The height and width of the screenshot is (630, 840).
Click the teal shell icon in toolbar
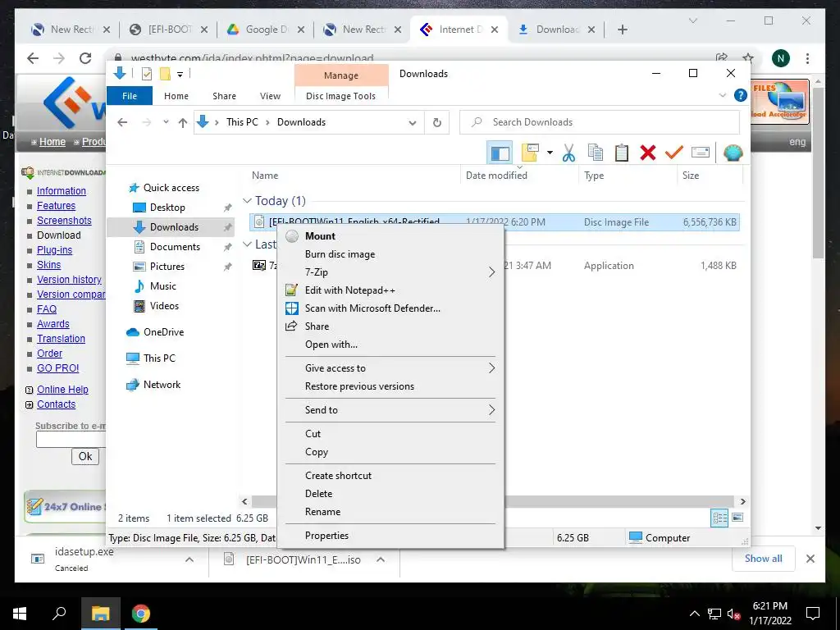[x=733, y=153]
